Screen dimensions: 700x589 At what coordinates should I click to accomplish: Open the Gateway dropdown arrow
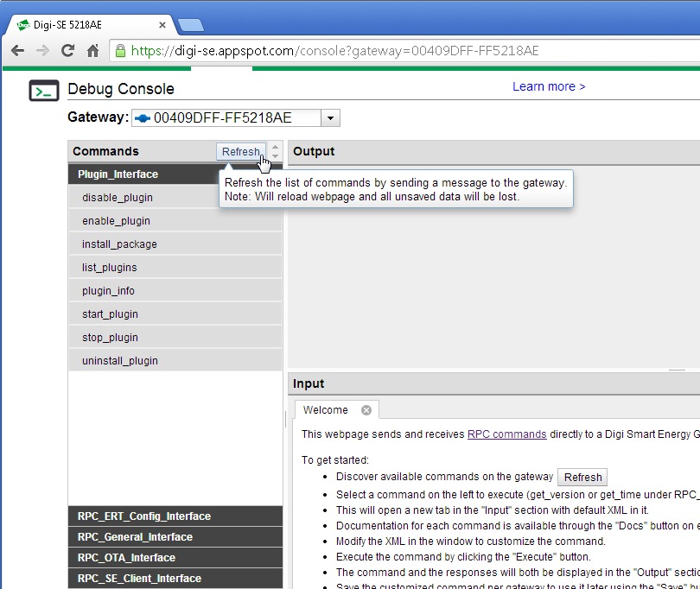click(331, 118)
